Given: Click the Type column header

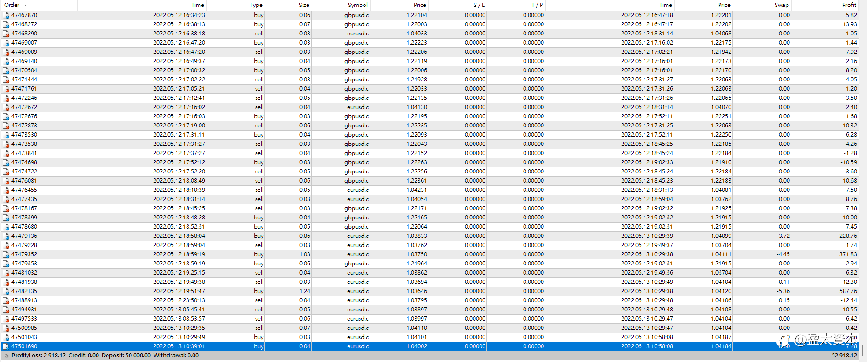Looking at the screenshot, I should point(256,5).
